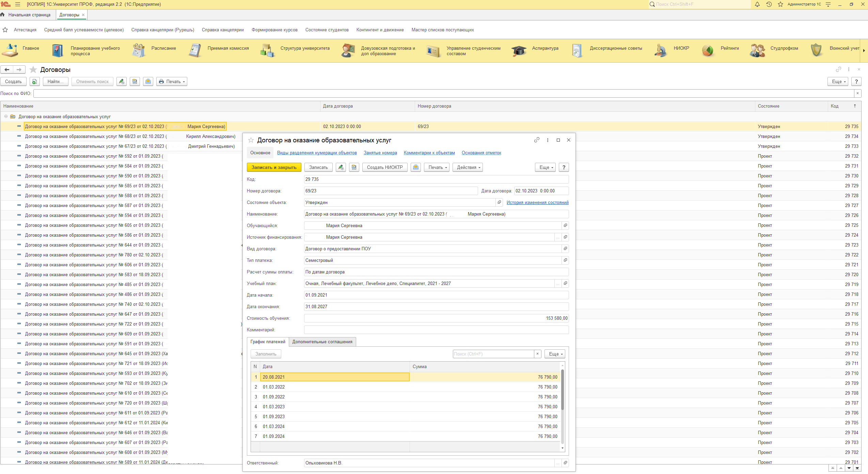Get link icon in contract dialog header

point(537,140)
